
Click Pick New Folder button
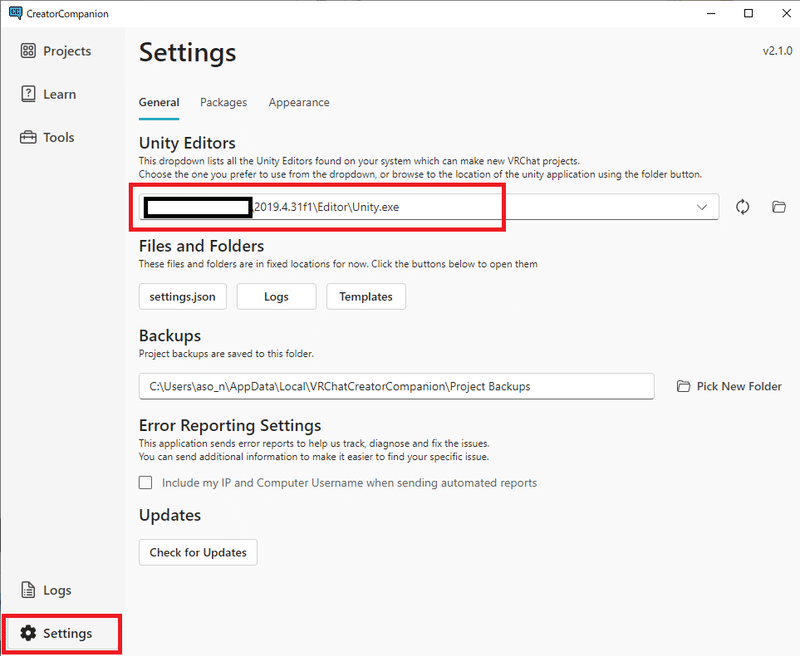[x=729, y=387]
